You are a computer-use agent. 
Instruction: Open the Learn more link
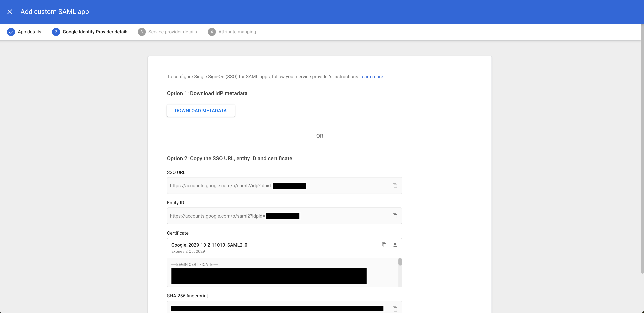point(371,77)
